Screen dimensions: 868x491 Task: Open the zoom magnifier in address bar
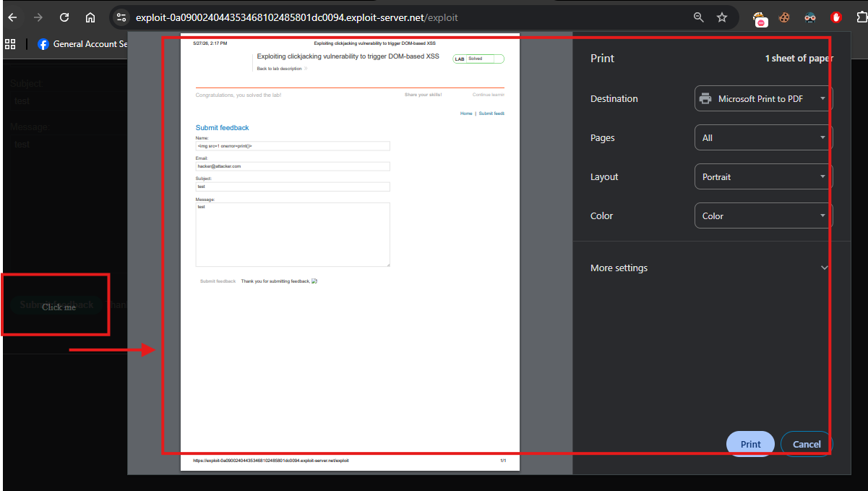698,17
